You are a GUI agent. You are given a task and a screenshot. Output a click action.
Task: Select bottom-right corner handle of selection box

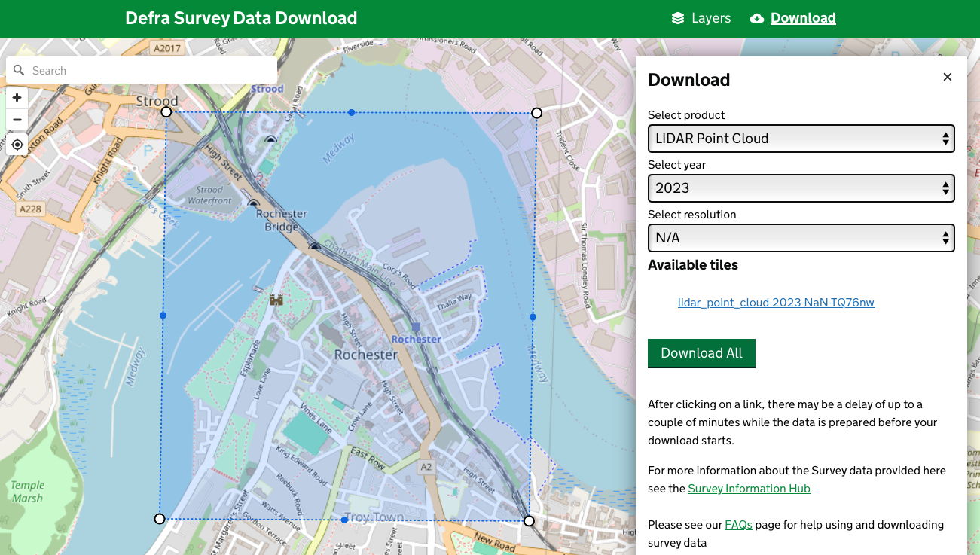529,521
